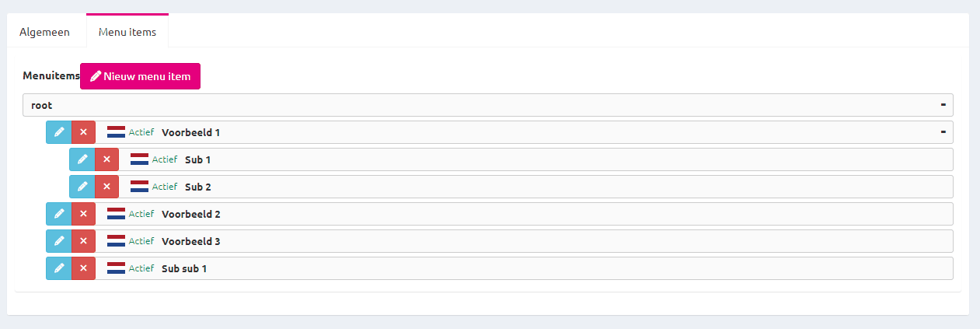Image resolution: width=980 pixels, height=329 pixels.
Task: Click the Dutch flag on Voorbeeld 2
Action: point(116,214)
